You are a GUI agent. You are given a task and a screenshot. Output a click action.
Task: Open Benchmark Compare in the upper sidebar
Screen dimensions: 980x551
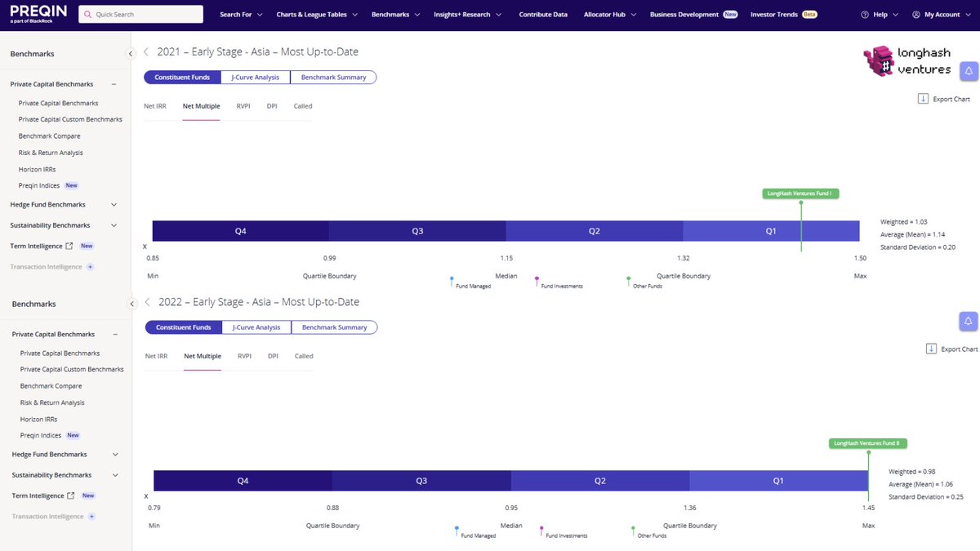point(50,136)
